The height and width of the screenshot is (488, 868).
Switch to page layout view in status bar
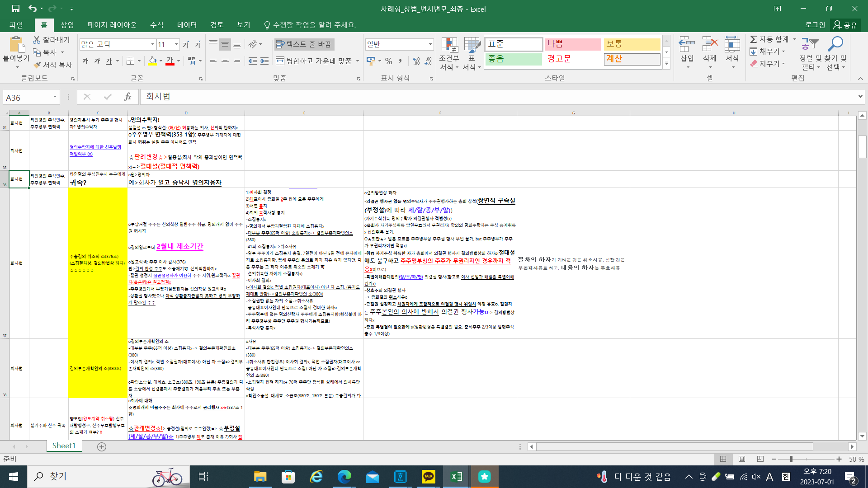[x=742, y=459]
